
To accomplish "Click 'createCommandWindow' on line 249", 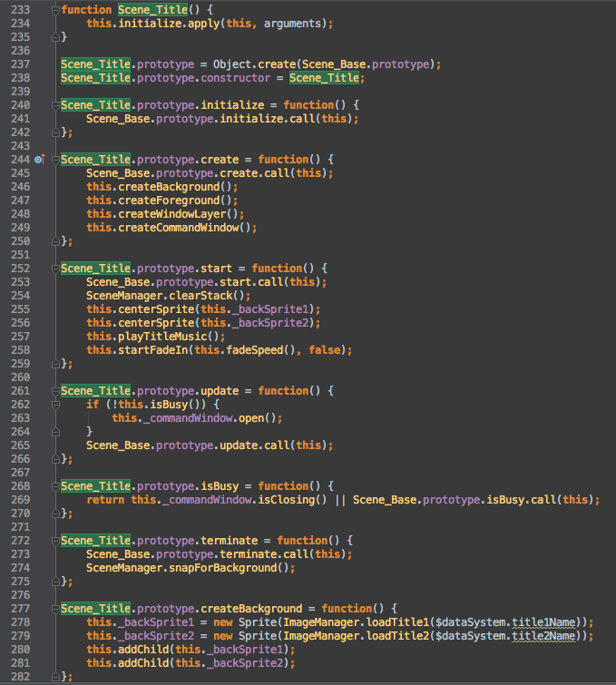I will [x=178, y=228].
